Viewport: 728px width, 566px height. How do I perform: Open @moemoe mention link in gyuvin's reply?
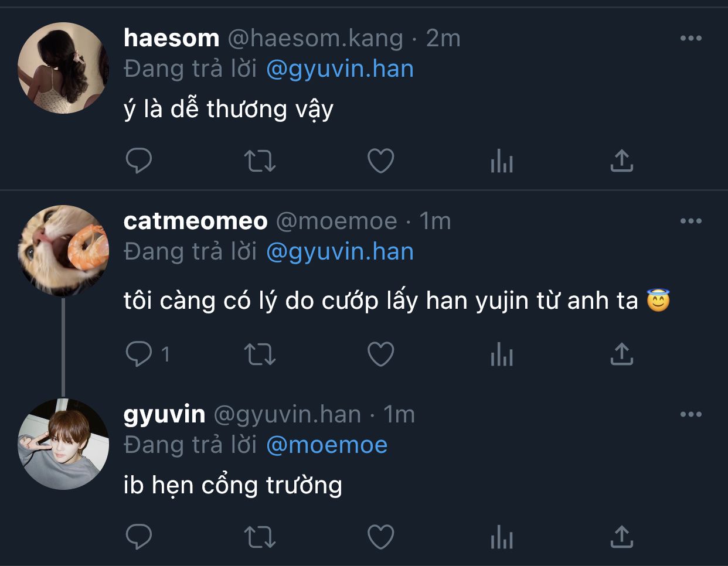point(326,445)
